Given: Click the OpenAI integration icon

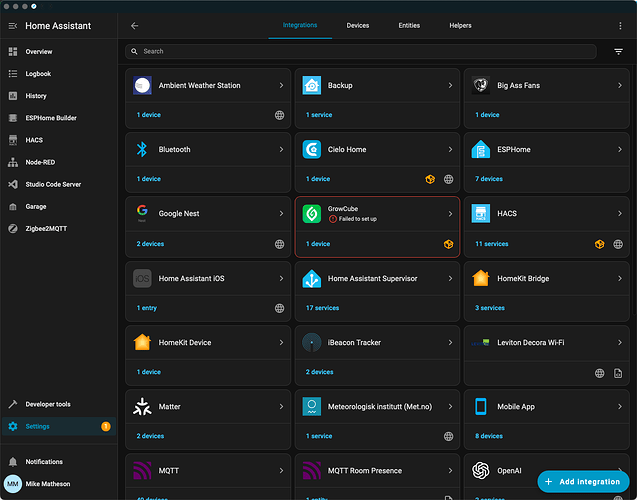Looking at the screenshot, I should tap(480, 470).
